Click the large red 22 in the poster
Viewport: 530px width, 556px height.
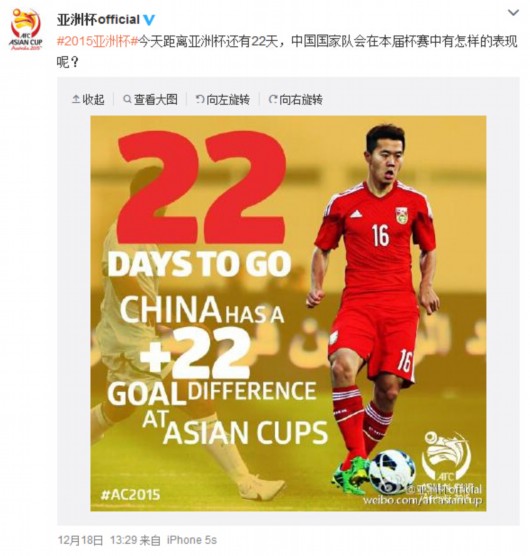click(201, 188)
